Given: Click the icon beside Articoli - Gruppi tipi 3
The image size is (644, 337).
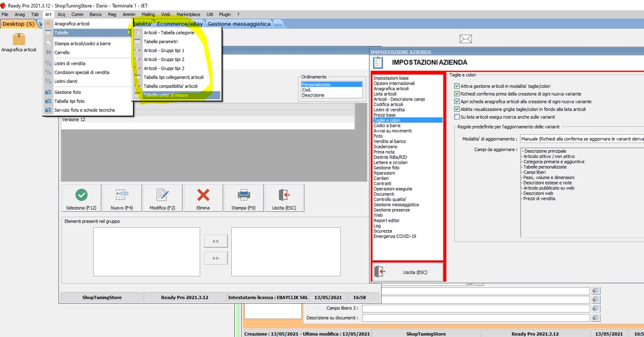Looking at the screenshot, I should [138, 68].
